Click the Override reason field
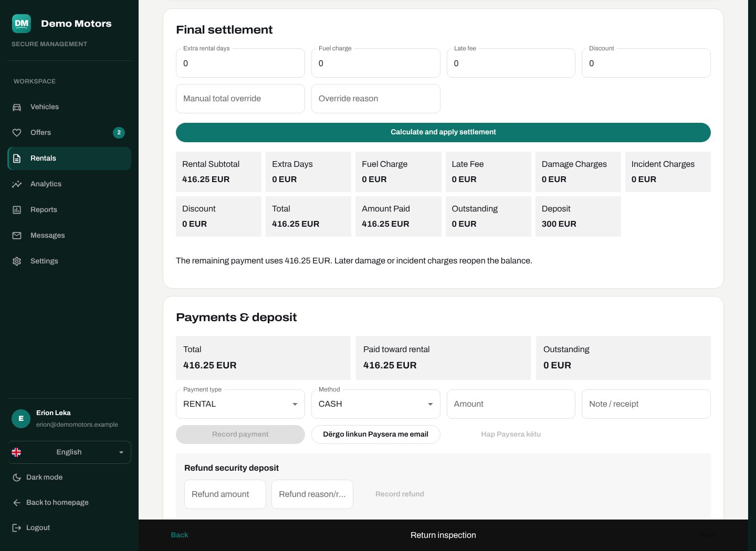Viewport: 756px width, 551px height. click(x=376, y=99)
